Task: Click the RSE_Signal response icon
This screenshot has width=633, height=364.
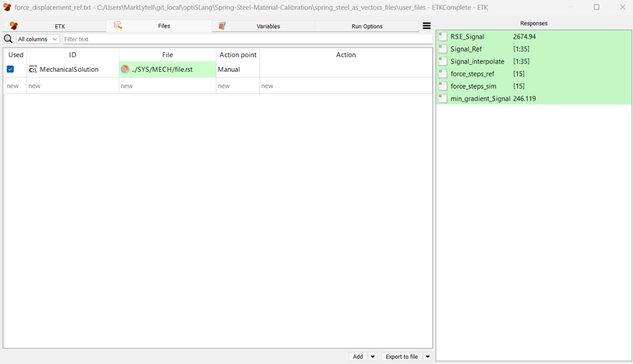Action: [443, 37]
